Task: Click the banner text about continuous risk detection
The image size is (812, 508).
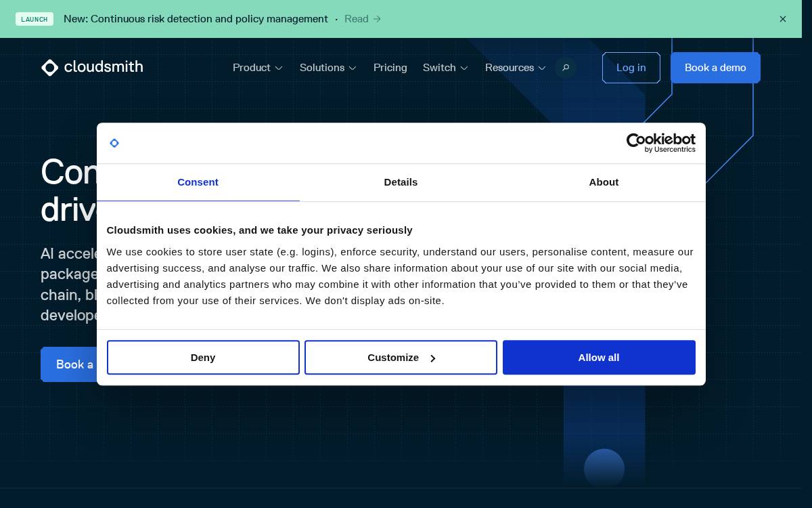Action: coord(196,19)
